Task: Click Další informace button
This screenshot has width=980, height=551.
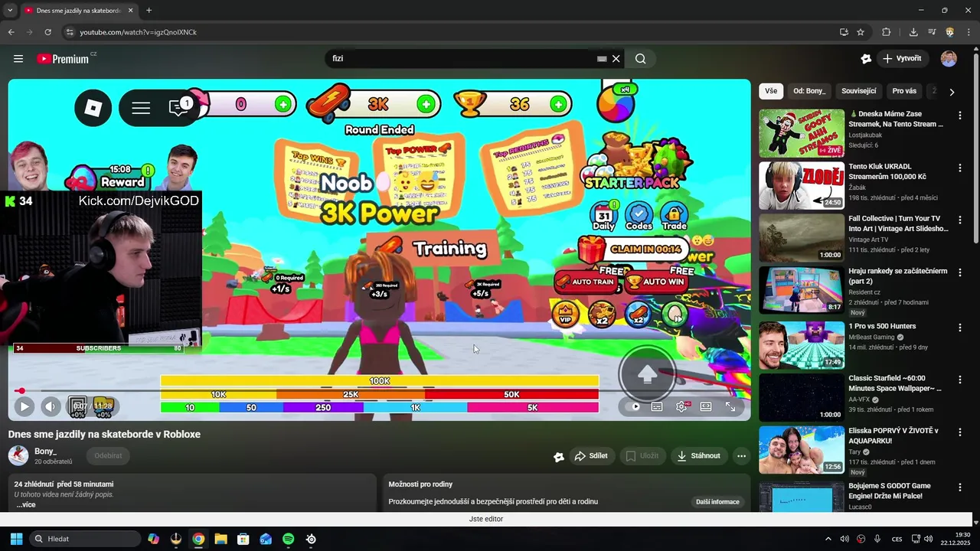Action: click(717, 502)
